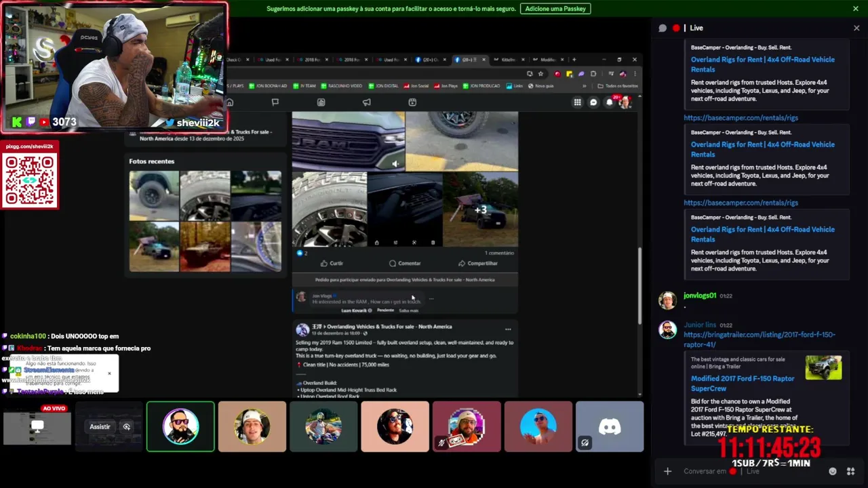
Task: Mute the video with speaker icon
Action: (x=395, y=163)
